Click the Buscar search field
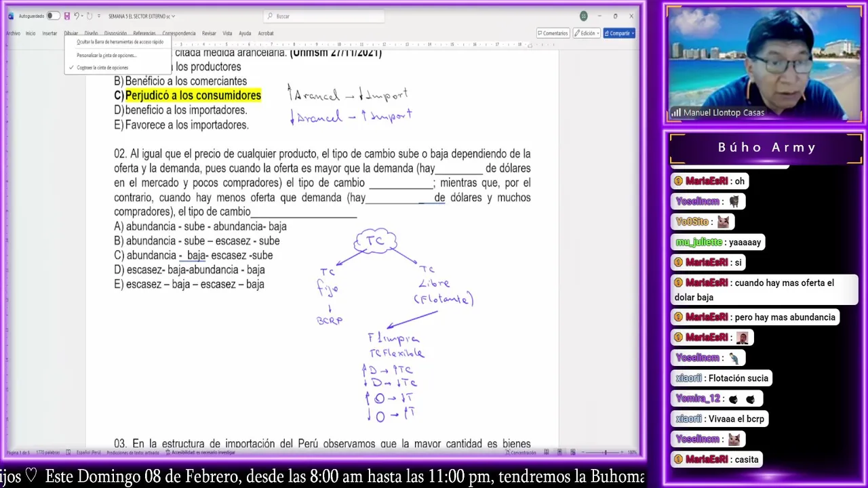Image resolution: width=868 pixels, height=488 pixels. pyautogui.click(x=324, y=16)
